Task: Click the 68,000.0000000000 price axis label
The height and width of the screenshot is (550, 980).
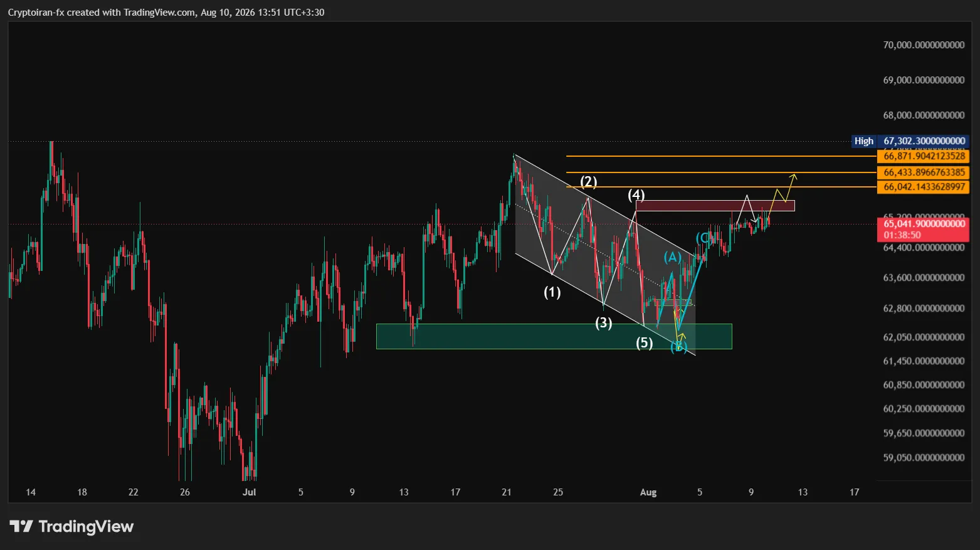Action: tap(924, 115)
